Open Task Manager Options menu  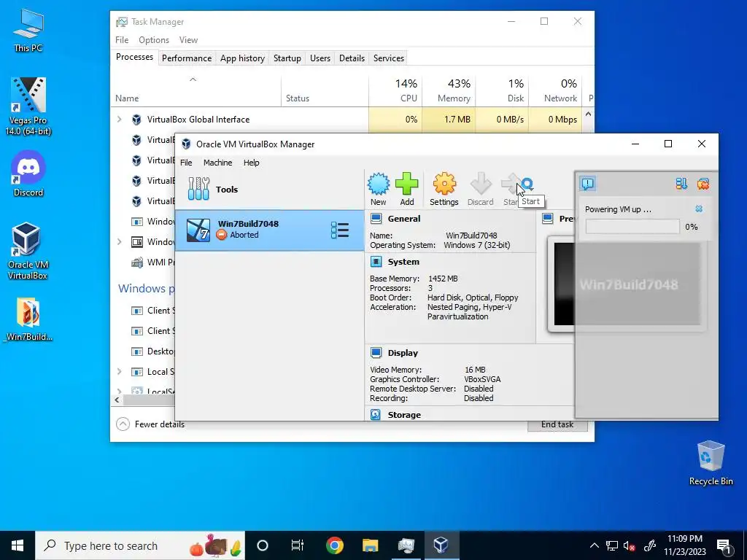pos(154,40)
